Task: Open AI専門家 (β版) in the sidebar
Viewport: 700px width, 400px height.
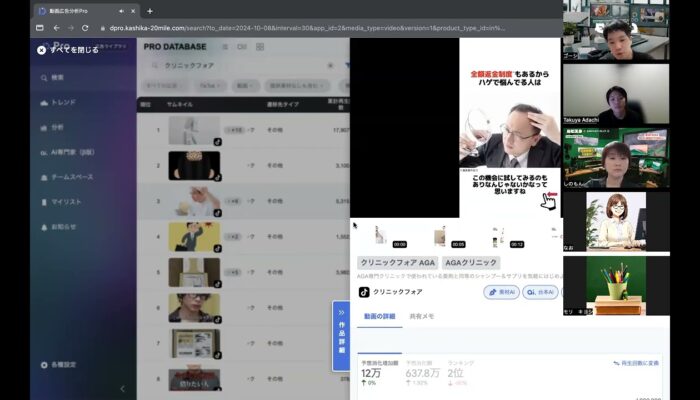Action: click(x=67, y=152)
